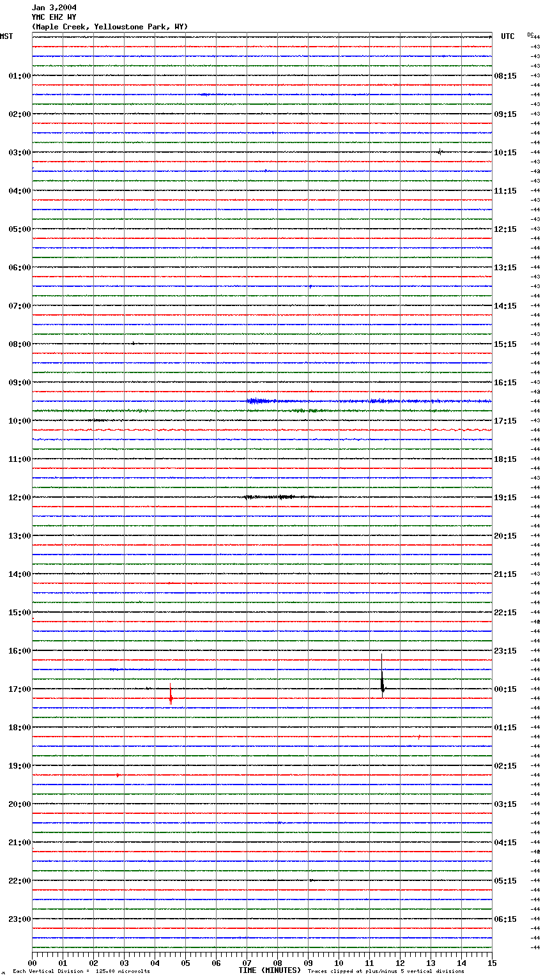Click the MST hour label '01:00'
This screenshot has height=980, width=543.
tap(20, 76)
